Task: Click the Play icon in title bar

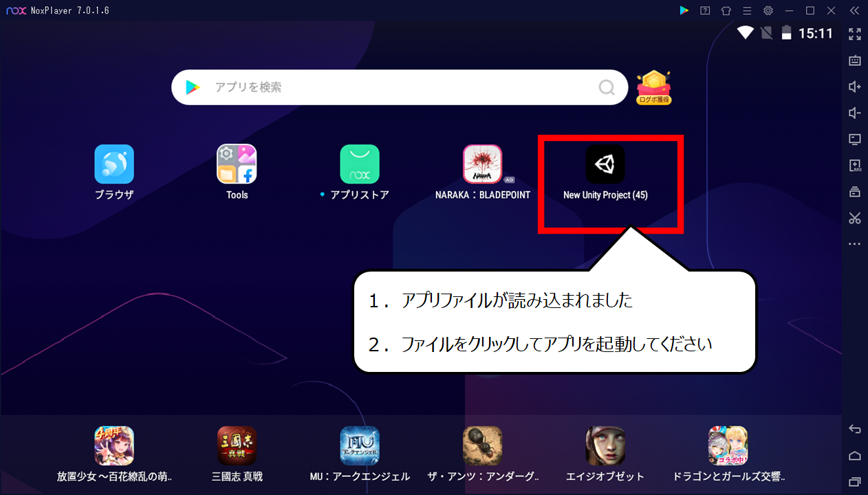Action: [x=684, y=10]
